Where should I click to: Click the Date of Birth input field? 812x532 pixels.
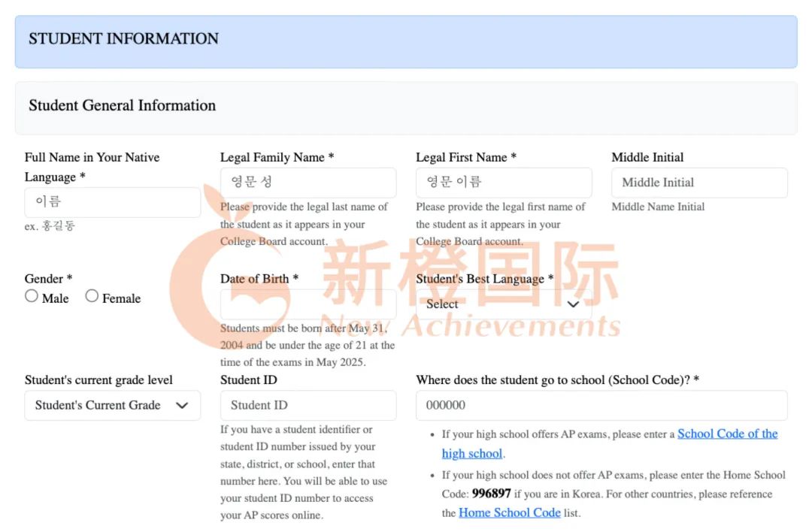pyautogui.click(x=308, y=304)
